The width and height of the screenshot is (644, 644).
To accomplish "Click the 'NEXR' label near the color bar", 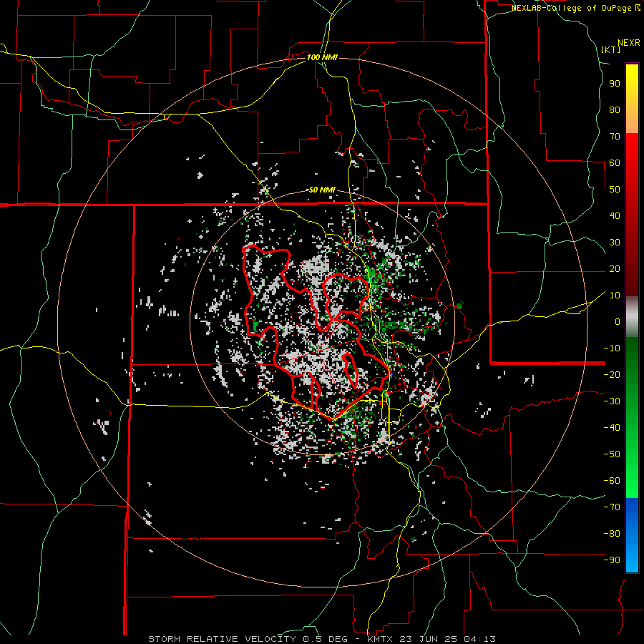I will pyautogui.click(x=629, y=43).
